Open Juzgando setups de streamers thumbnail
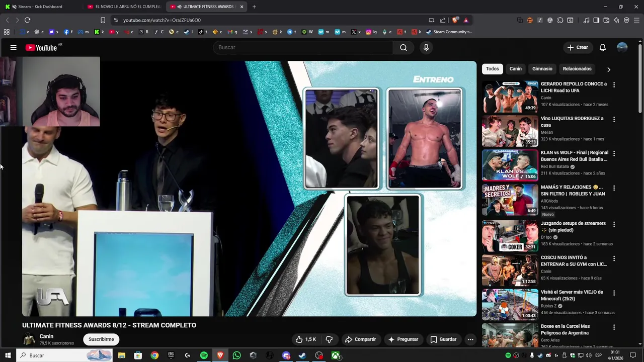Viewport: 644px width, 362px height. 510,236
